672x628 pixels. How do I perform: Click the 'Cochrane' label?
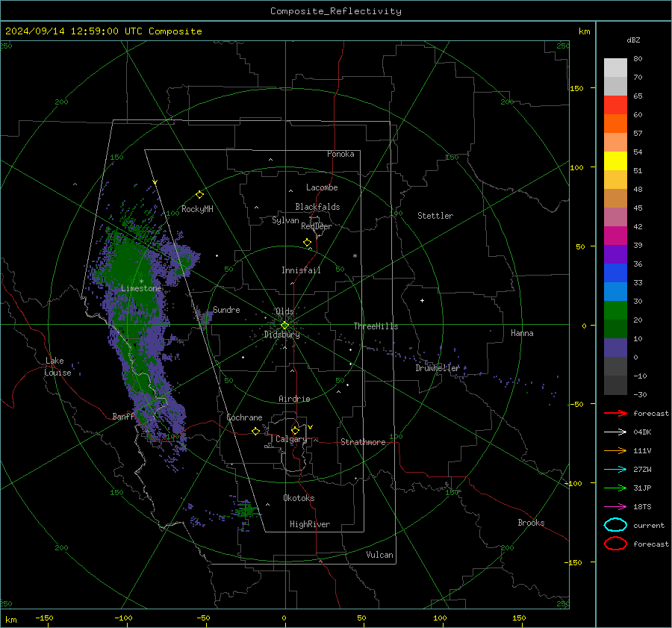click(244, 417)
